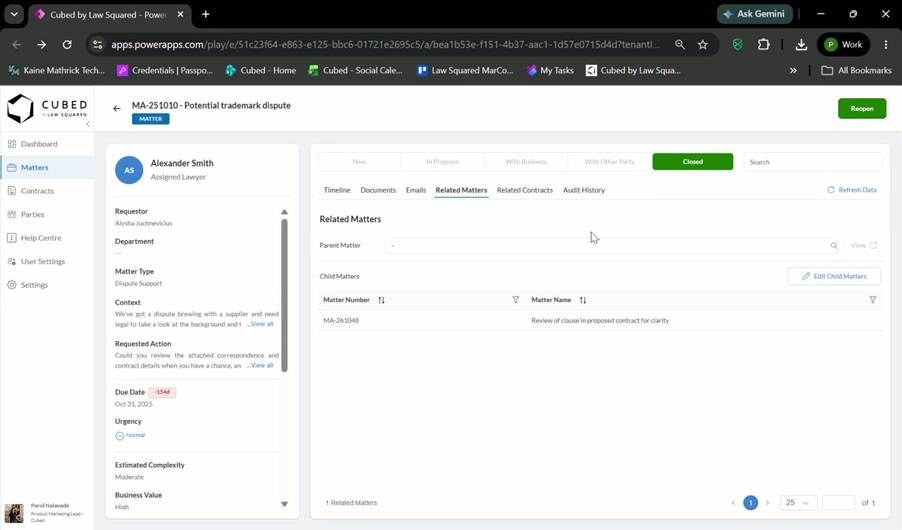Switch to the Audit History tab
The height and width of the screenshot is (530, 902).
click(x=584, y=190)
